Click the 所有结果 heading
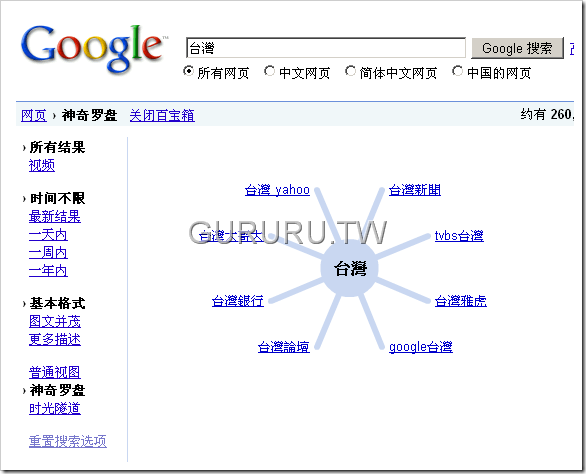This screenshot has width=586, height=474. tap(57, 147)
